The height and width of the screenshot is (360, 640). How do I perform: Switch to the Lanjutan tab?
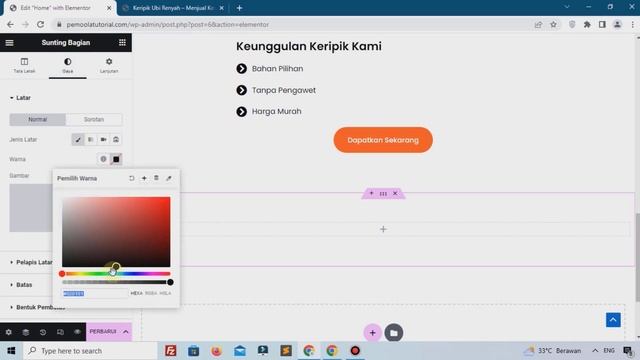(109, 65)
